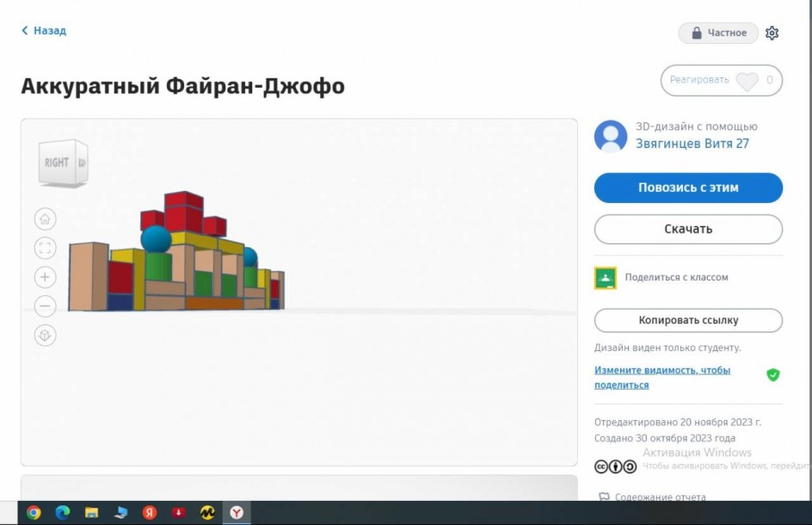Click Отредактировано 20 ноября 2023 г. text
Screen dimensions: 812x525
tap(677, 422)
